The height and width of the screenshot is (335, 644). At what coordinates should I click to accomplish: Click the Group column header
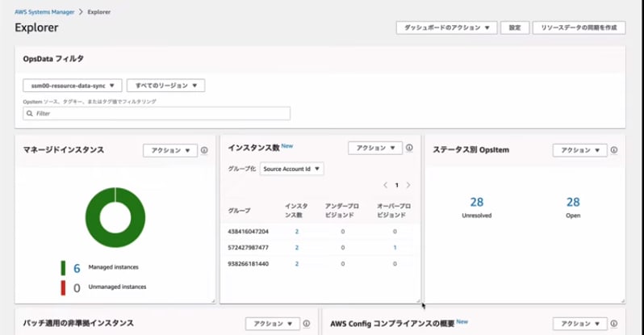click(239, 211)
